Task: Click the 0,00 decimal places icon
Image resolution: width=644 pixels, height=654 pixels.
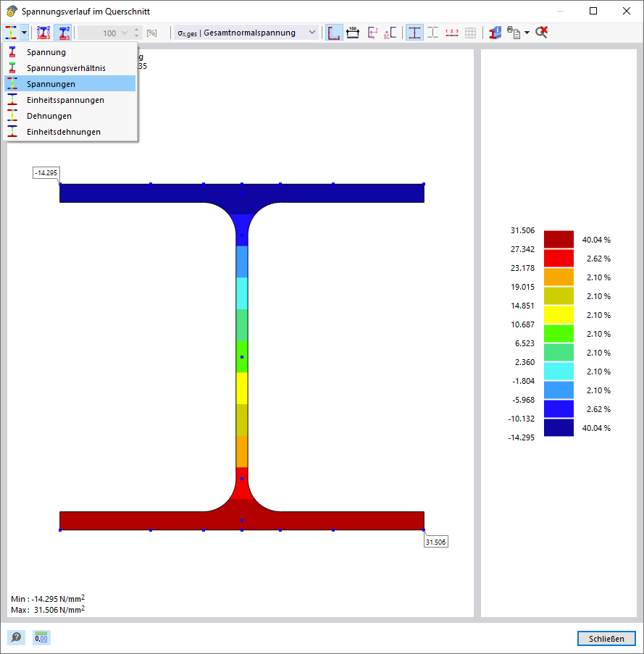Action: [x=41, y=637]
